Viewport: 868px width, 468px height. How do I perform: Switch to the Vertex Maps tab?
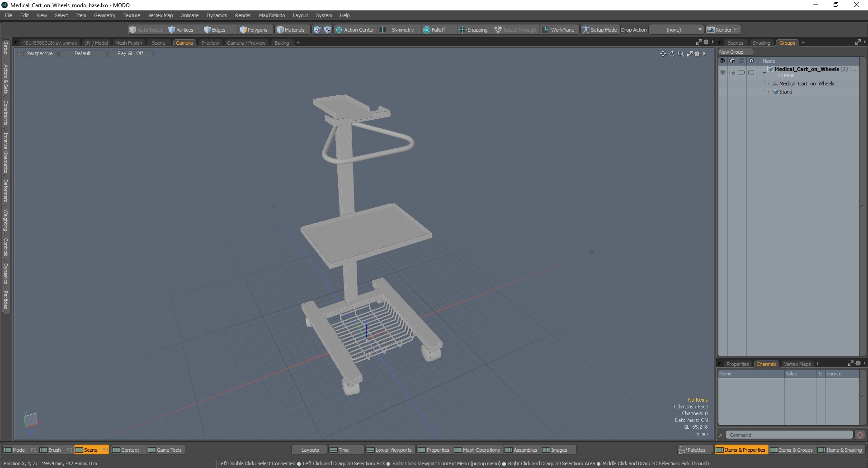(x=797, y=364)
